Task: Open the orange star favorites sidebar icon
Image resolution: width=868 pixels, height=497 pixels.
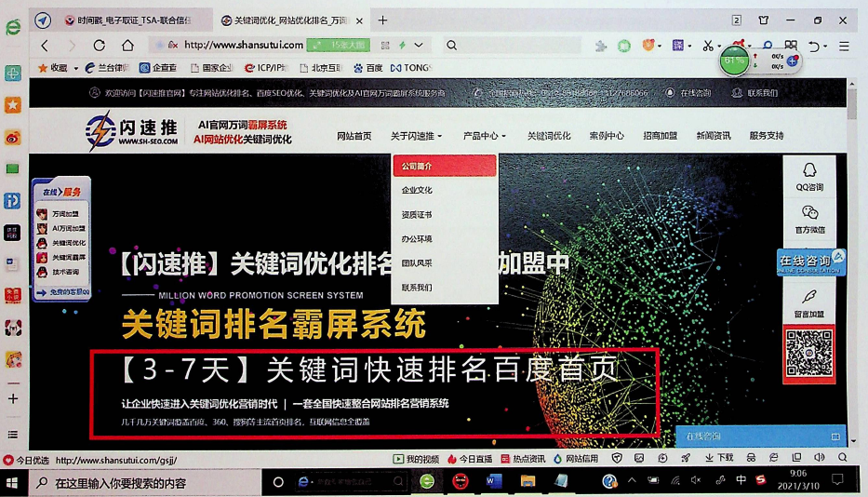Action: [x=13, y=105]
